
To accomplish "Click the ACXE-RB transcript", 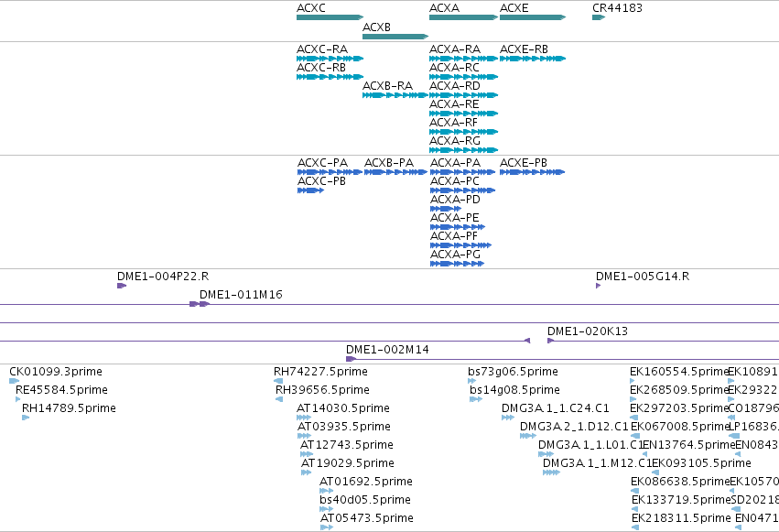I will (x=533, y=59).
